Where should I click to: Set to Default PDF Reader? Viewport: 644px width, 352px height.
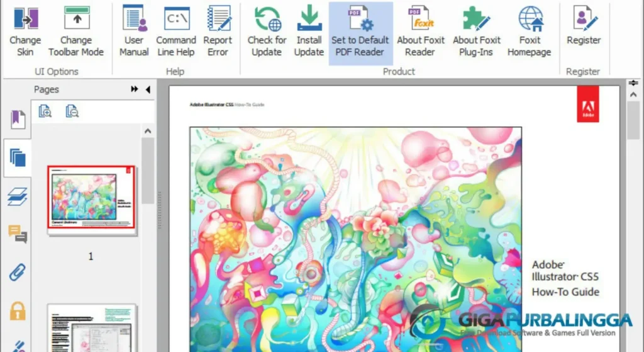(x=360, y=33)
